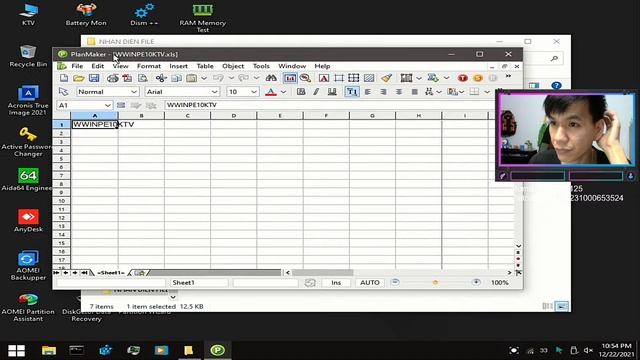
Task: Click formula bar containing WWINPE10KTV
Action: pos(329,105)
